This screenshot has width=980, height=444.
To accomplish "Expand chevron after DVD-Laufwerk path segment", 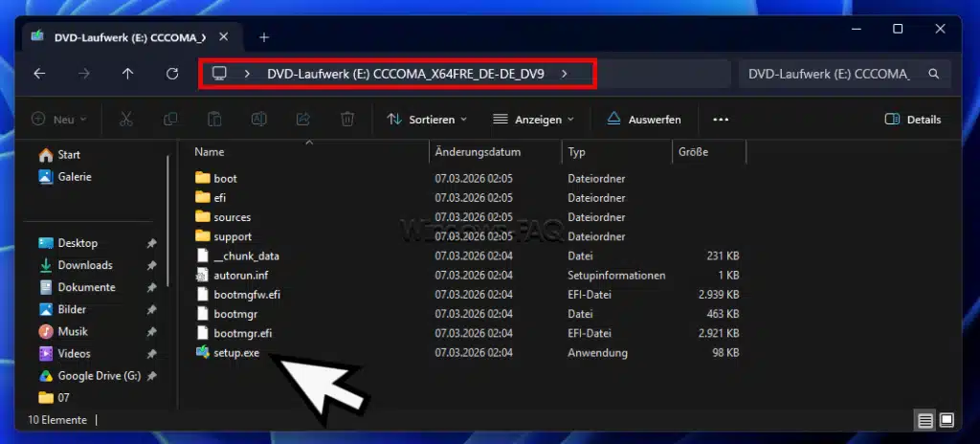I will pyautogui.click(x=565, y=74).
